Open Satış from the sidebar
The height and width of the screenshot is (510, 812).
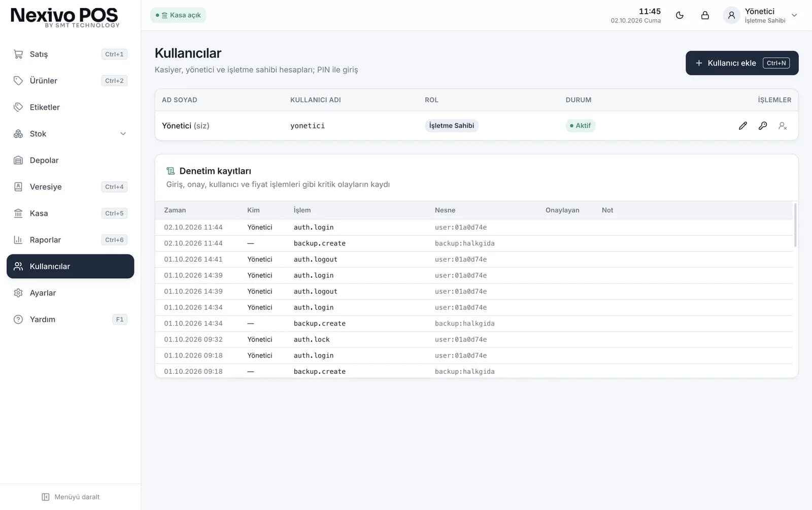[70, 54]
